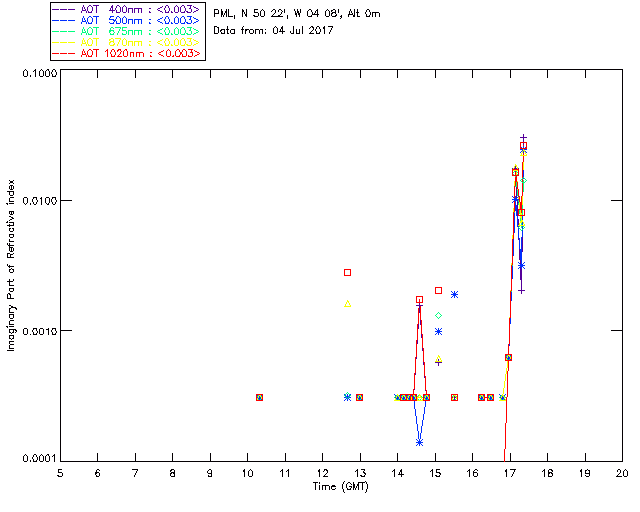Screen dimensions: 640x512
Task: Click the x-axis tick label 5
Action: [x=60, y=474]
